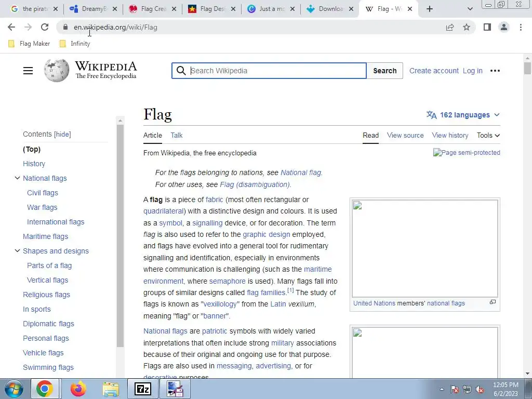Follow the semaphore link
The image size is (532, 399).
pyautogui.click(x=228, y=281)
